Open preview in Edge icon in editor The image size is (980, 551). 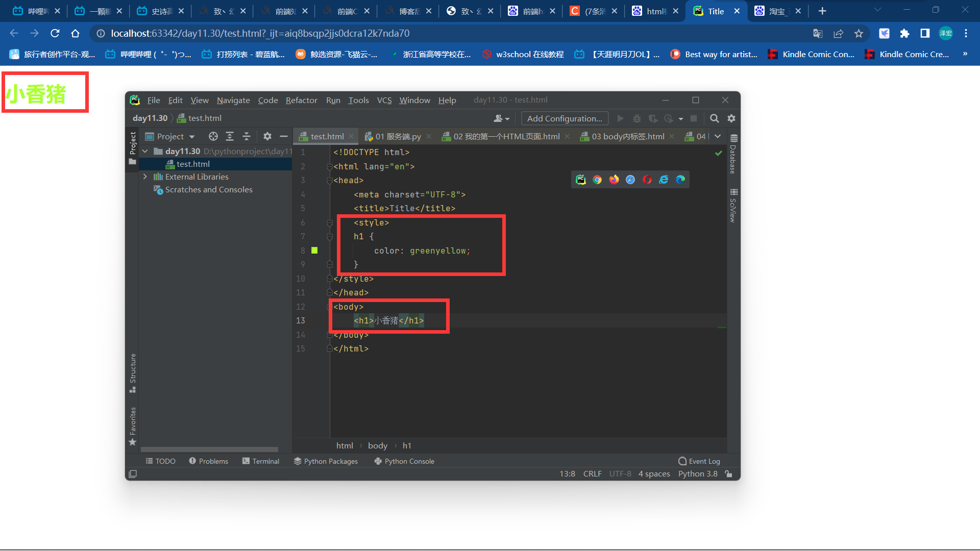tap(680, 180)
